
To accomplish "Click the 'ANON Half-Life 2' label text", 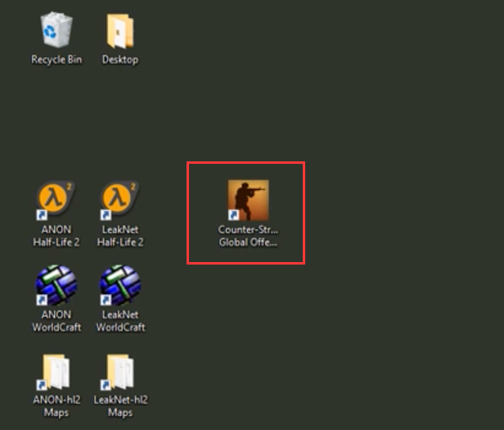I will pyautogui.click(x=56, y=236).
